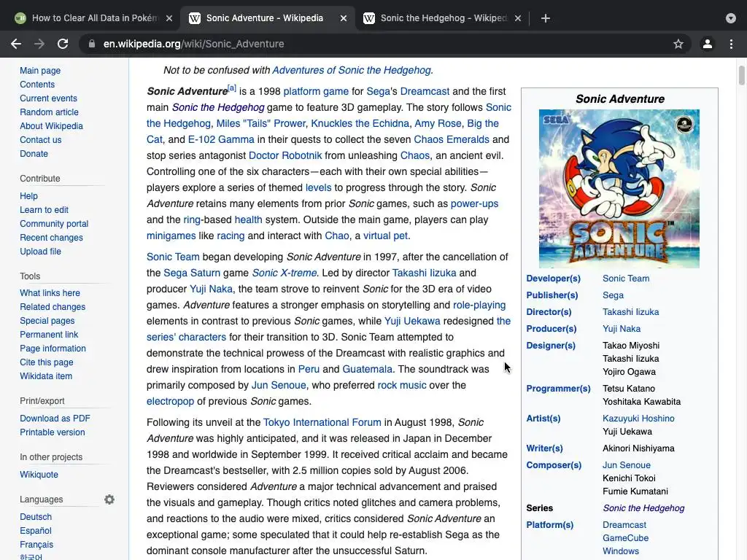Viewport: 747px width, 560px height.
Task: Click the Sonic Adventure cover art image
Action: (x=619, y=189)
